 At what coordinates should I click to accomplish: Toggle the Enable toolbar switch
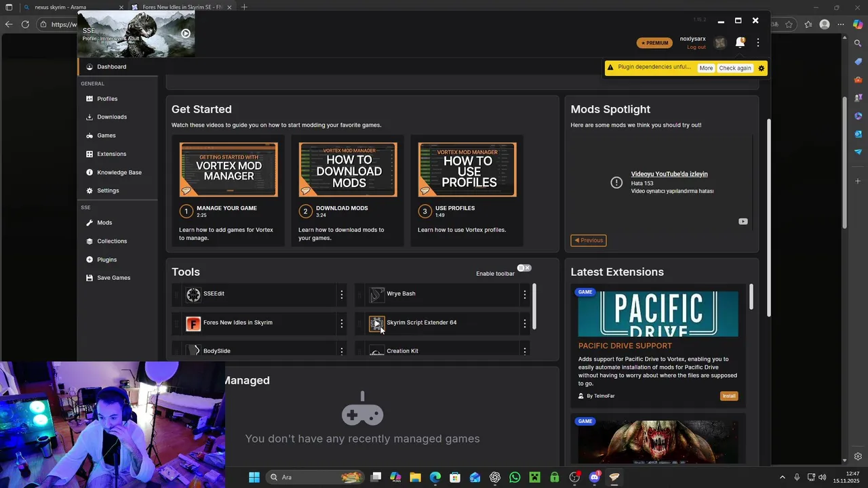click(x=524, y=268)
